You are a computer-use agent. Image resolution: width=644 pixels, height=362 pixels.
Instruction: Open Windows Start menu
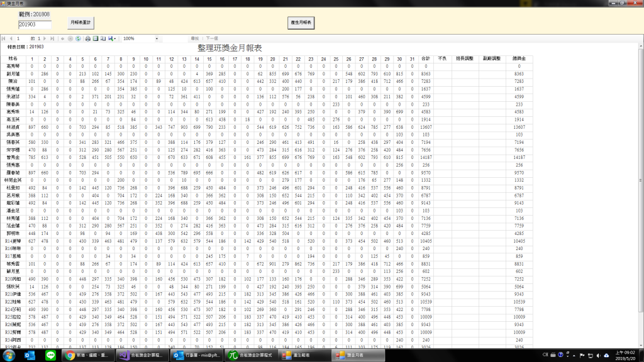[x=9, y=356]
